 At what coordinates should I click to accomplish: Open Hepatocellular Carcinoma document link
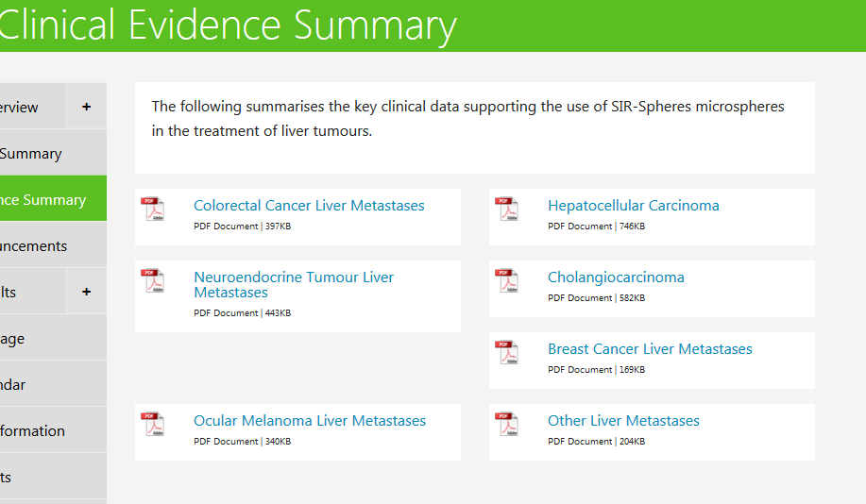coord(634,206)
